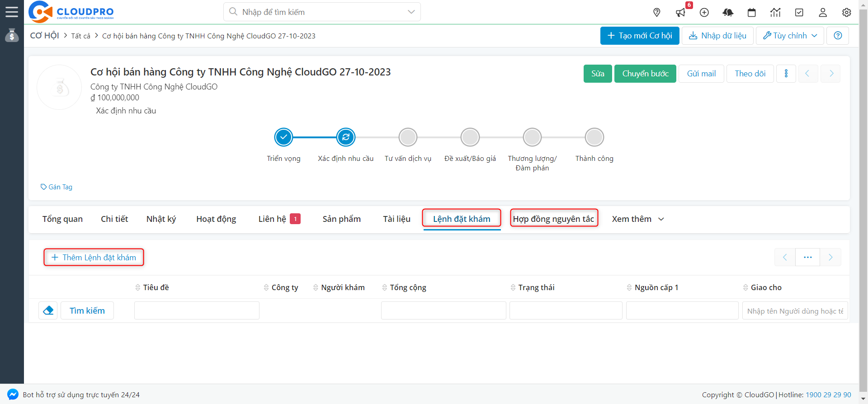Sort by Trạng thái column
868x404 pixels.
pyautogui.click(x=532, y=287)
